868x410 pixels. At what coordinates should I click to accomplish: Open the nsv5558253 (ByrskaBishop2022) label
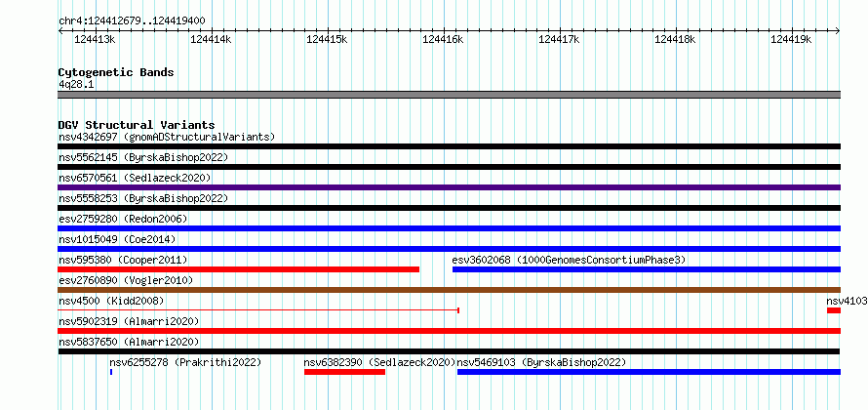click(143, 198)
